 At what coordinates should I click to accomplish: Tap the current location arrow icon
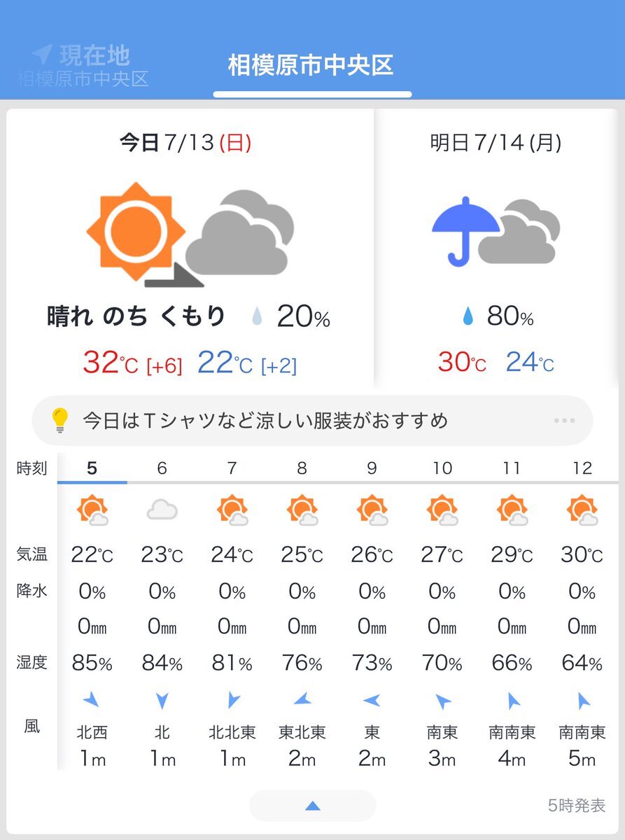42,55
